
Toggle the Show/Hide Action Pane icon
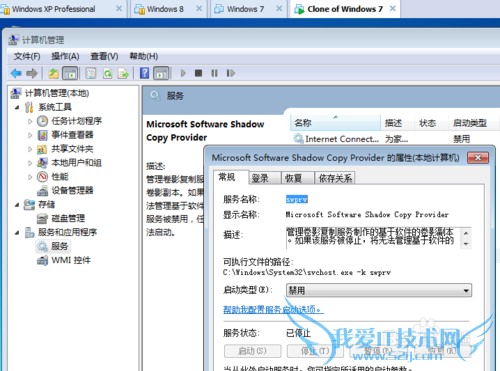(161, 73)
